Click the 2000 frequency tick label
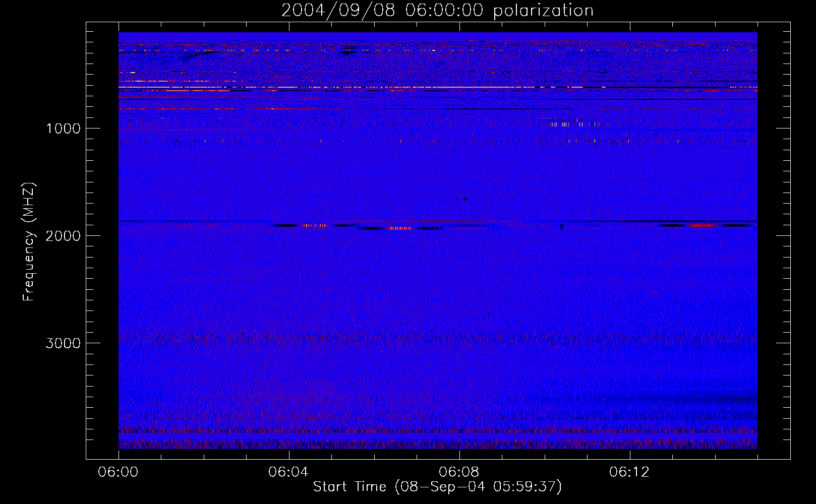The image size is (816, 504). click(63, 236)
